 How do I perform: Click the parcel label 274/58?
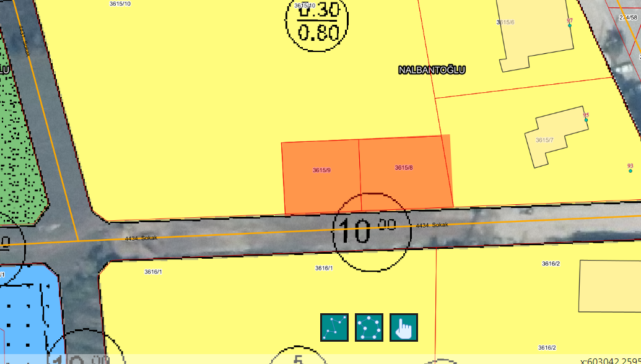(628, 18)
